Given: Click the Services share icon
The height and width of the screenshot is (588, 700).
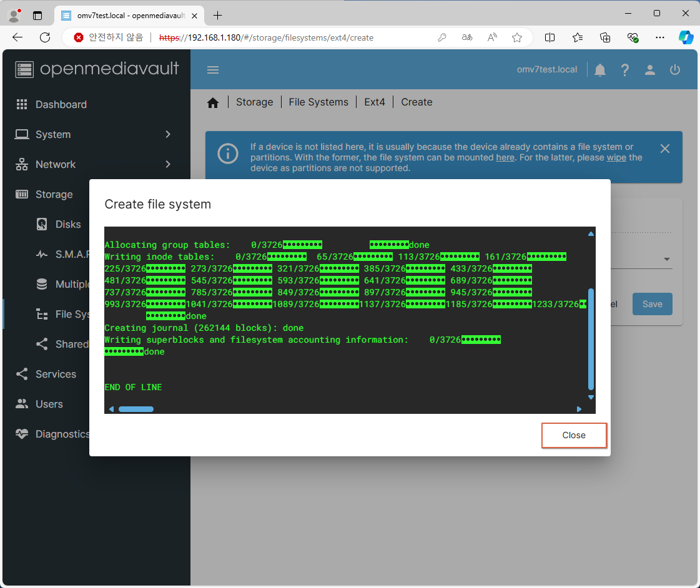Looking at the screenshot, I should 22,374.
